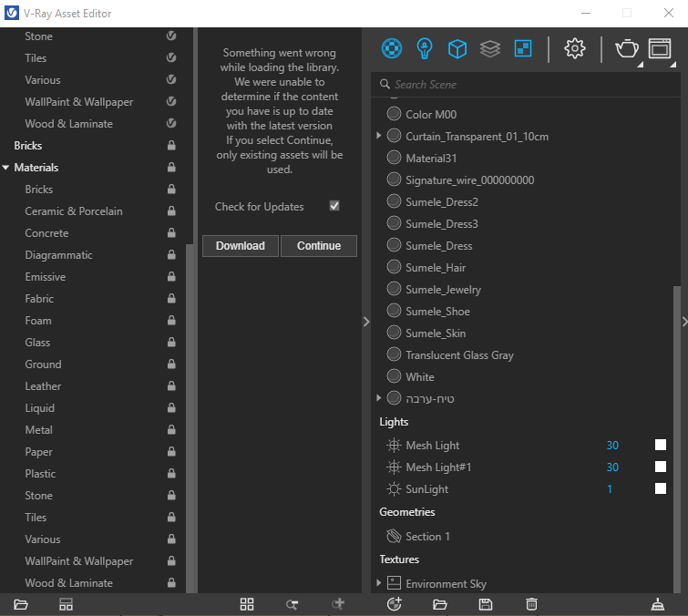Click the Search Scene field

pos(529,84)
